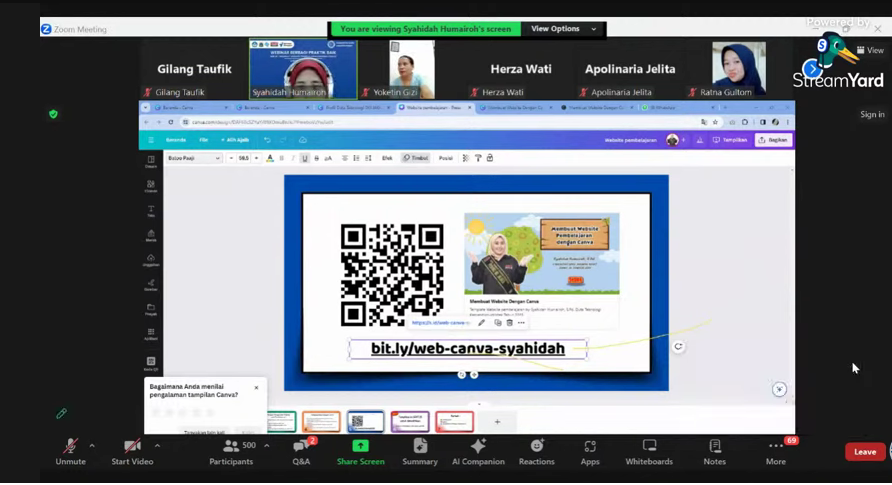Click the edit pencil on link popup
This screenshot has width=892, height=485.
(x=481, y=323)
